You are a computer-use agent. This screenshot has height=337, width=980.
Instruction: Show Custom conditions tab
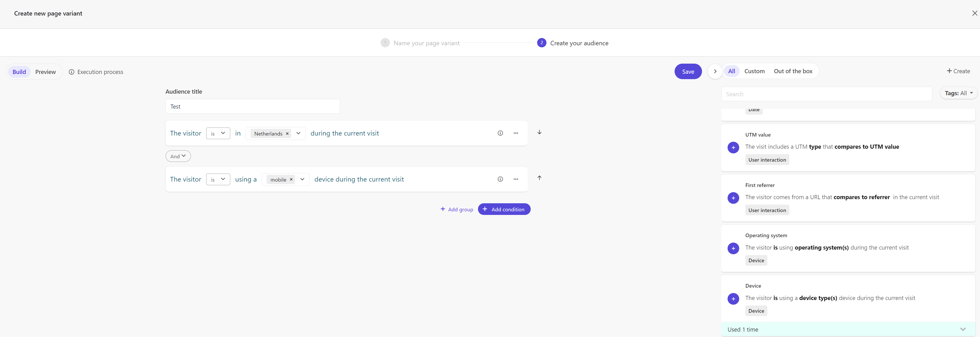pyautogui.click(x=754, y=71)
